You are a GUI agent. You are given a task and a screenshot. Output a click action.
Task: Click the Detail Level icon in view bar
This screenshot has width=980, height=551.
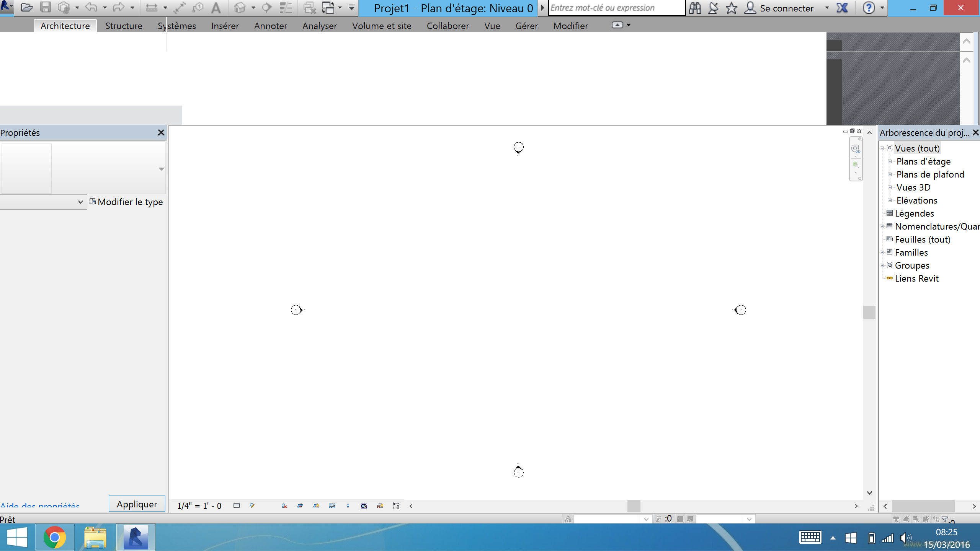237,505
